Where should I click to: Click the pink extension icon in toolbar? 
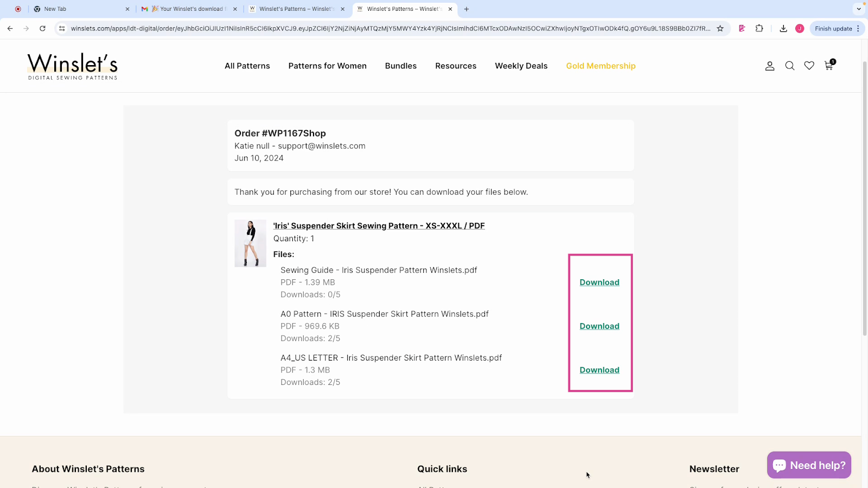tap(742, 29)
